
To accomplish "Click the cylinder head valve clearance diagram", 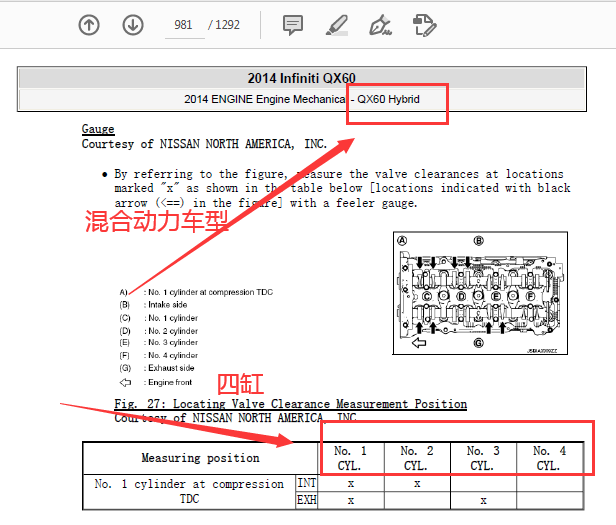I will [x=480, y=293].
